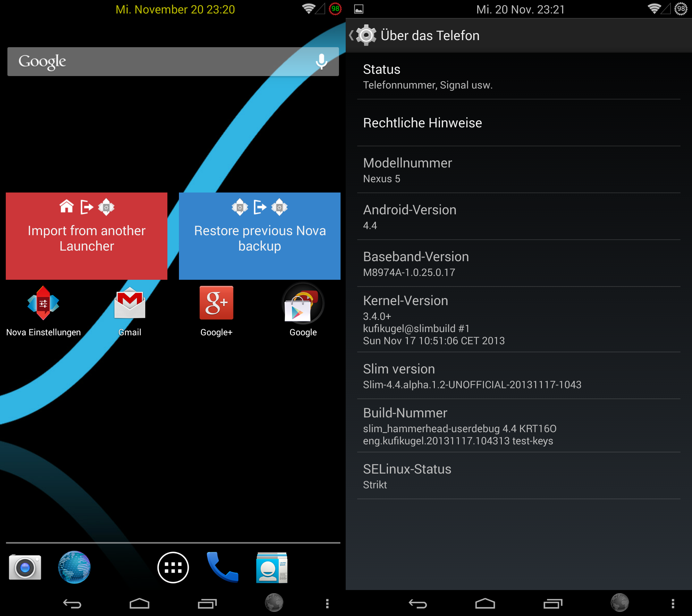Tap Home on the home screen navigation bar
The width and height of the screenshot is (692, 616).
click(x=139, y=603)
